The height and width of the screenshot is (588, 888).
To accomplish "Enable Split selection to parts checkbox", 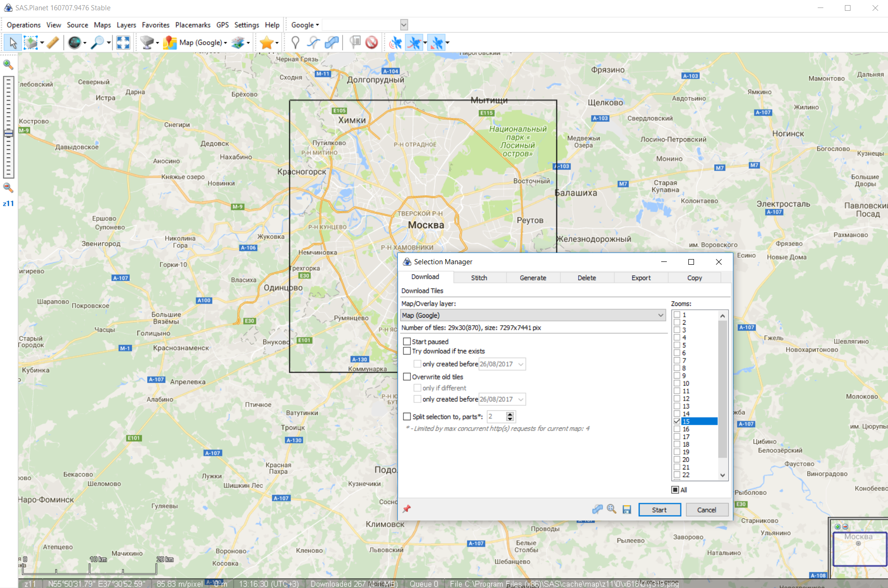I will [x=407, y=417].
